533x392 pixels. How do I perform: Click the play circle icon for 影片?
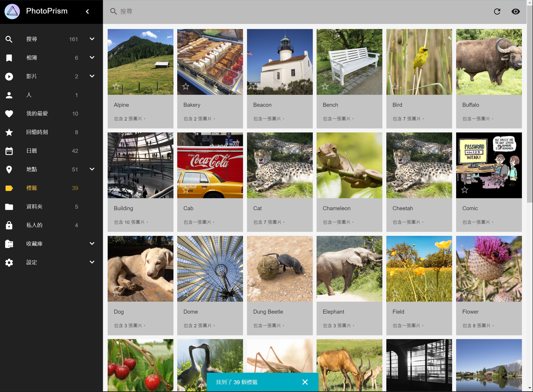pyautogui.click(x=9, y=76)
